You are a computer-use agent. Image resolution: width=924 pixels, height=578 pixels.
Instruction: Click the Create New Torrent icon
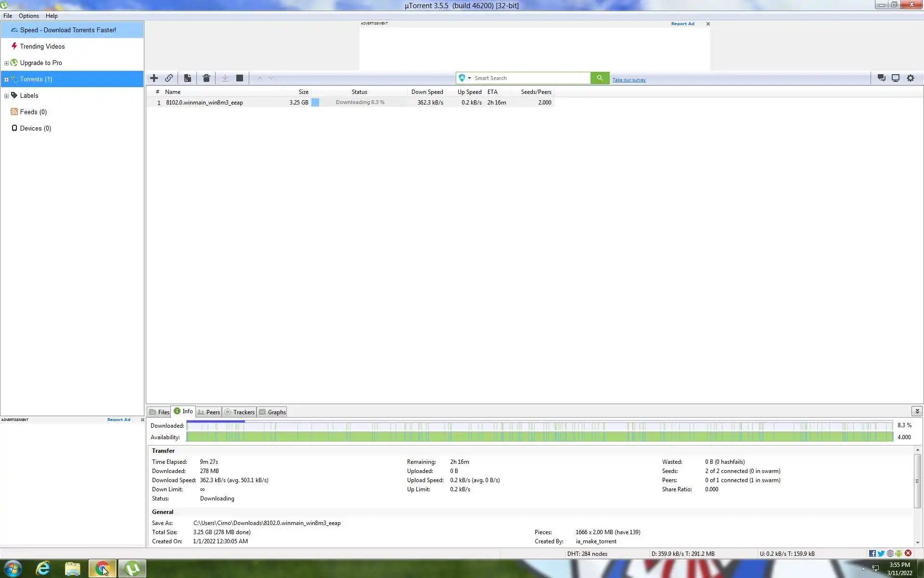[x=188, y=78]
